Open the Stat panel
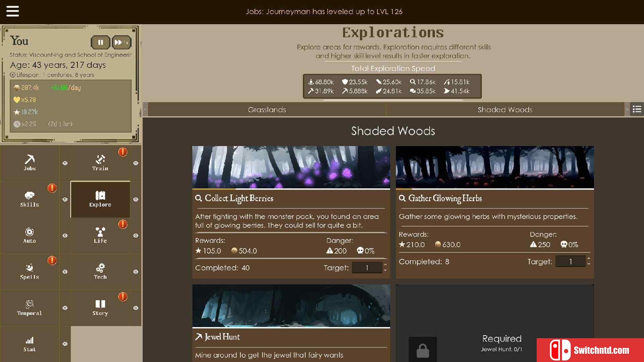 [x=30, y=344]
